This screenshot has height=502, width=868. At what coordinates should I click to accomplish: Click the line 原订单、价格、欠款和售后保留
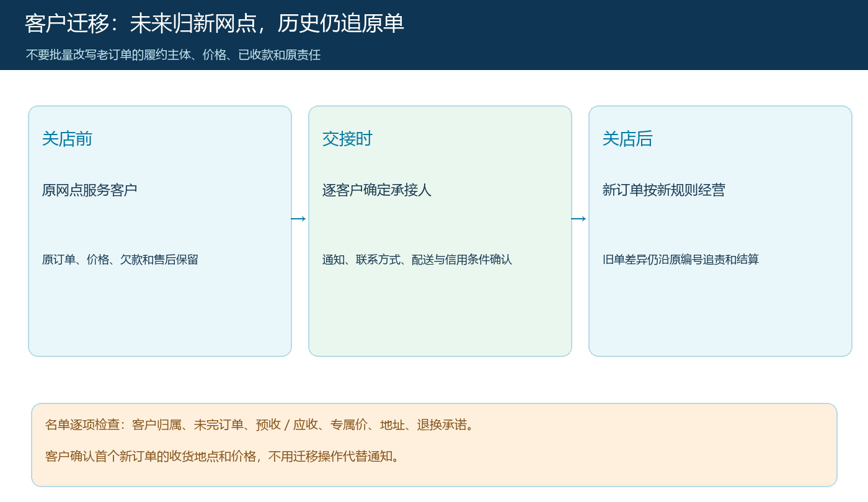120,260
